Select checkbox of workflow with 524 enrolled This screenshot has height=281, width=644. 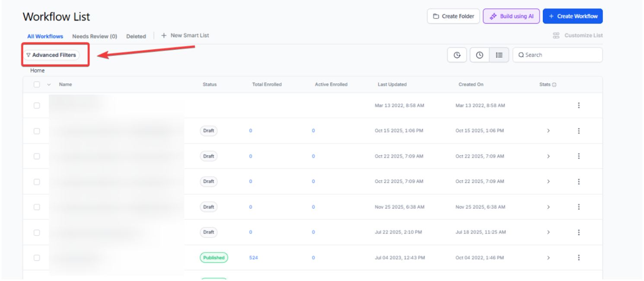(37, 258)
